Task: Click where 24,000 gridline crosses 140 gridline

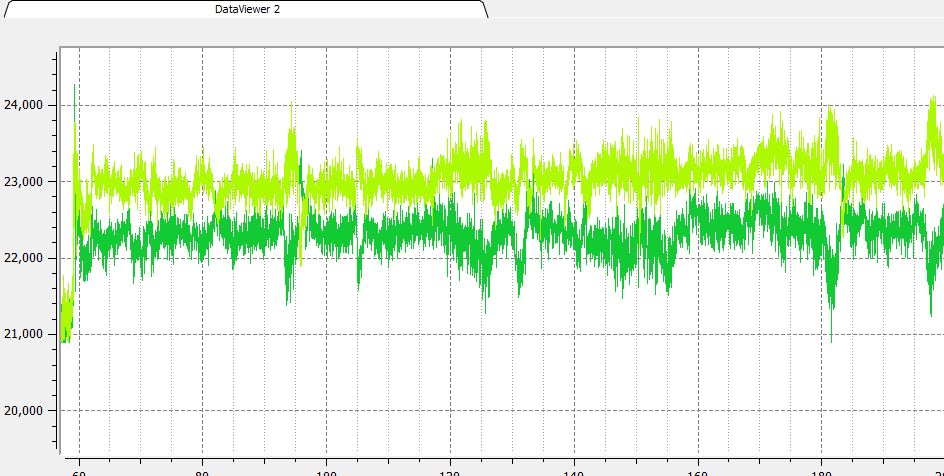Action: tap(573, 105)
